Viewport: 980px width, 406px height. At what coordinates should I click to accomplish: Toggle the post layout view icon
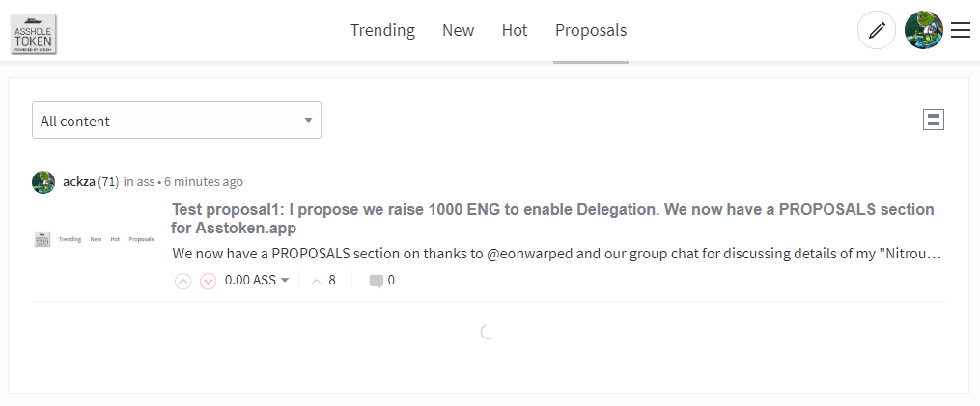tap(934, 120)
